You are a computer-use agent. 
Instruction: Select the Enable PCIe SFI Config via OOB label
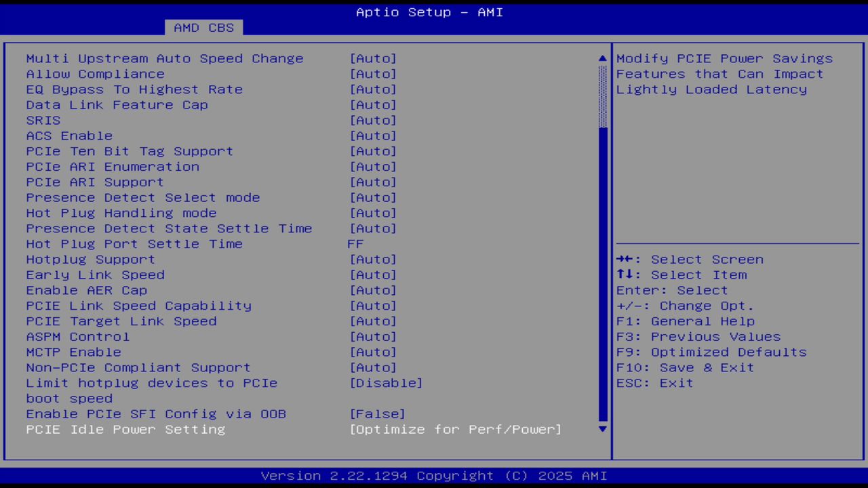click(x=156, y=414)
